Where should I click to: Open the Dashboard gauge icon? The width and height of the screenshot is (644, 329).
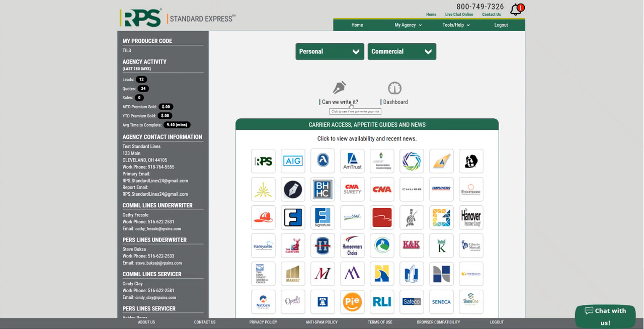[395, 88]
